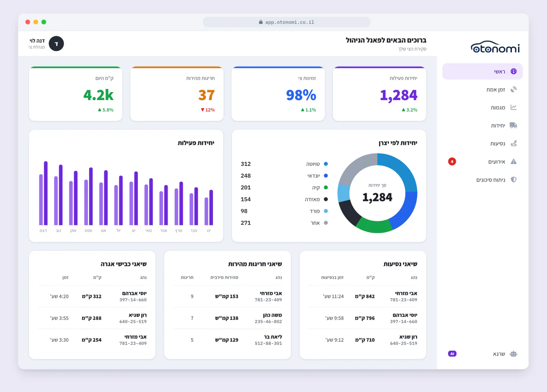Viewport: 547px width, 392px height.
Task: Open the warning triangle icon beside אירועים
Action: coord(513,162)
